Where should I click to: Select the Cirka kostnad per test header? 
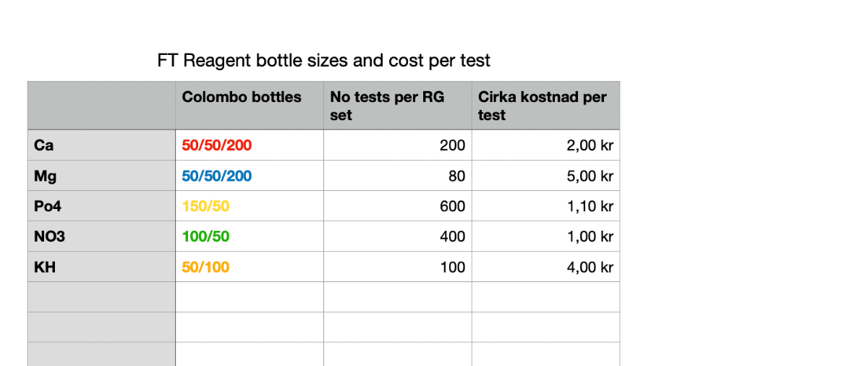coord(546,106)
